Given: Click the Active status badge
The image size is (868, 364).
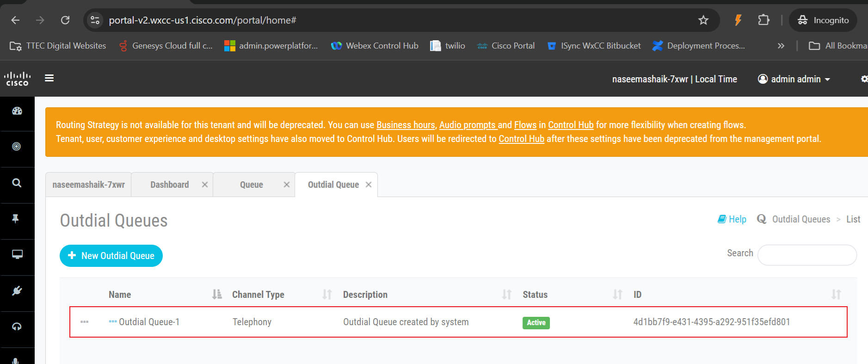Looking at the screenshot, I should click(536, 322).
